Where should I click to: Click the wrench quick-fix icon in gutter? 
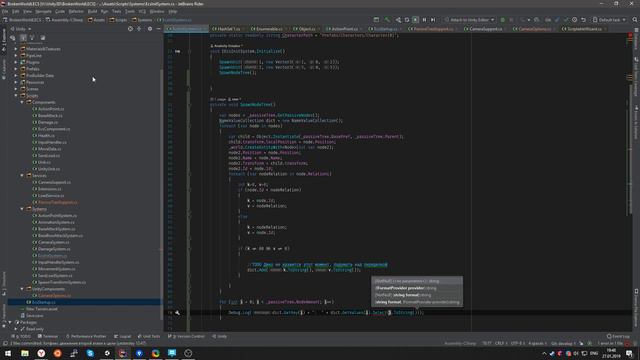coord(178,313)
